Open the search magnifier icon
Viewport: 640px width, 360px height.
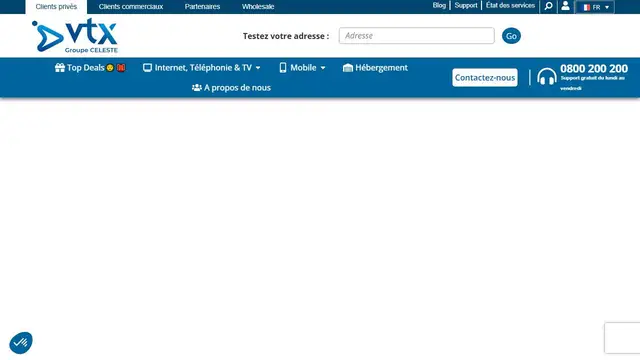point(549,6)
